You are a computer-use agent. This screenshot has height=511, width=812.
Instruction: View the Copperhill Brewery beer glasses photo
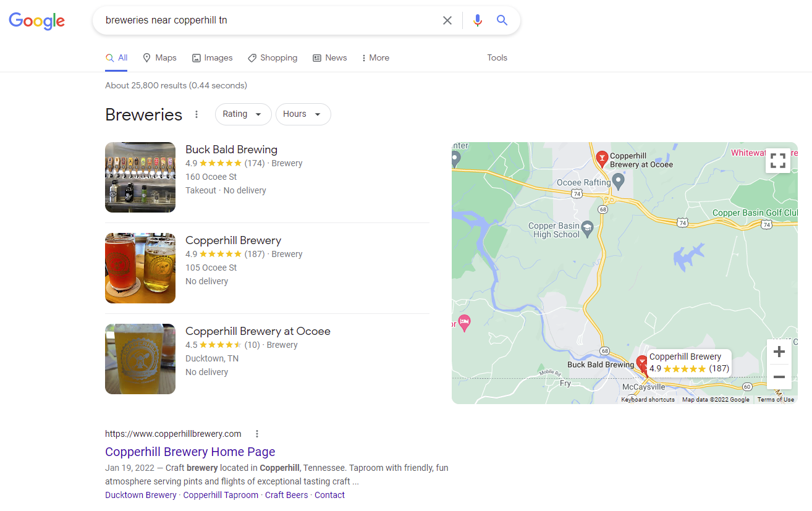pyautogui.click(x=140, y=268)
